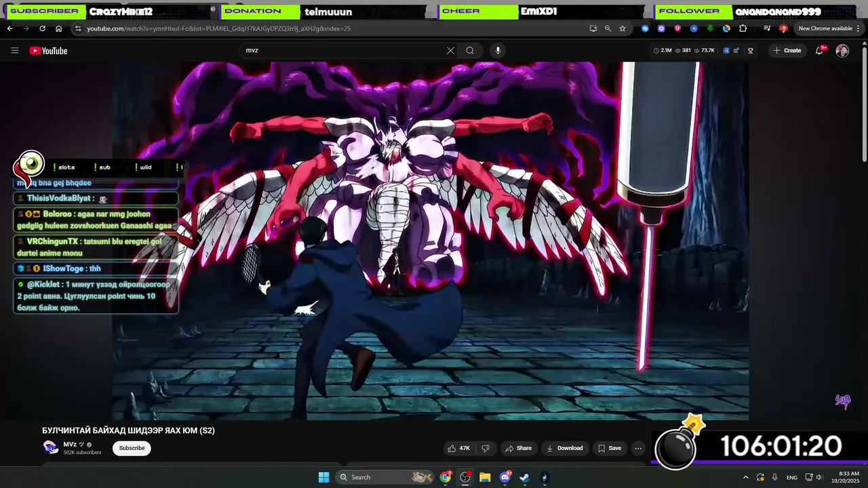Start voice search with microphone icon
Image resolution: width=868 pixels, height=488 pixels.
coord(498,50)
